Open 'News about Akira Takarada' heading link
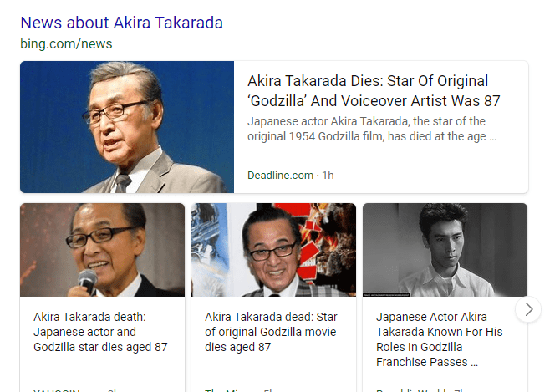560x392 pixels. [x=122, y=23]
